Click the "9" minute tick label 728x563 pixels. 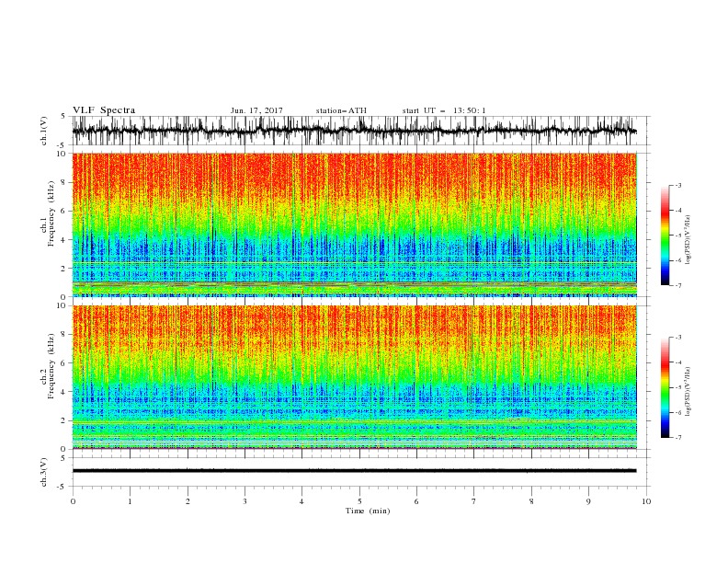click(588, 501)
